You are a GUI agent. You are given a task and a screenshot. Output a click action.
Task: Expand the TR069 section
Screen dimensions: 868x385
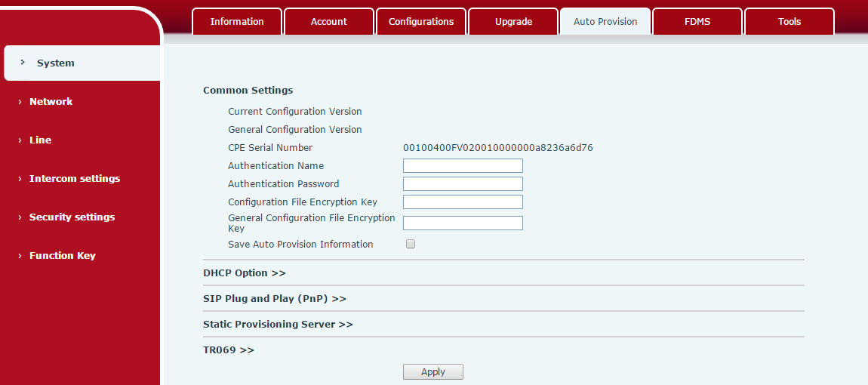coord(228,350)
